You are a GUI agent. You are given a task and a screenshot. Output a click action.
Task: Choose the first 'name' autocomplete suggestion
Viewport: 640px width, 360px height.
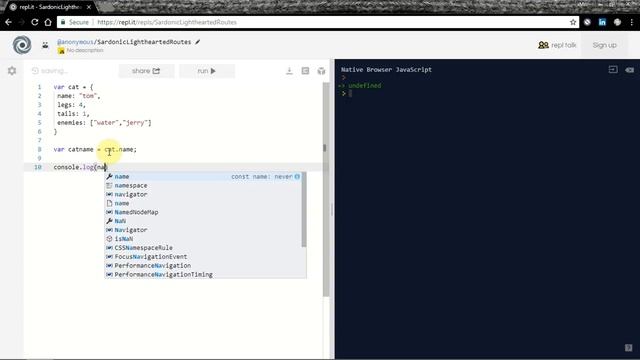click(x=204, y=176)
